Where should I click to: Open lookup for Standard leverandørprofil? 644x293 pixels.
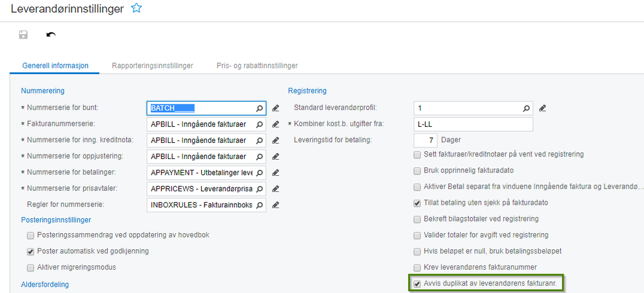click(526, 108)
